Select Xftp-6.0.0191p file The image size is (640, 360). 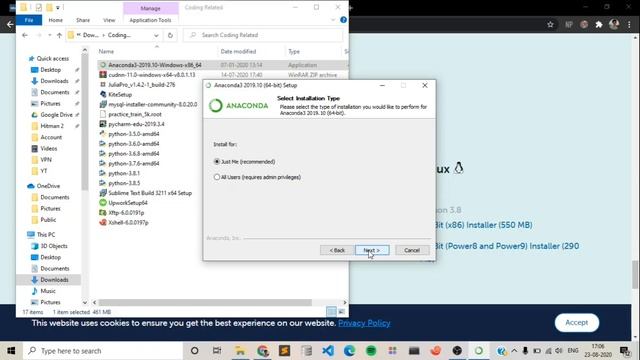pyautogui.click(x=126, y=212)
